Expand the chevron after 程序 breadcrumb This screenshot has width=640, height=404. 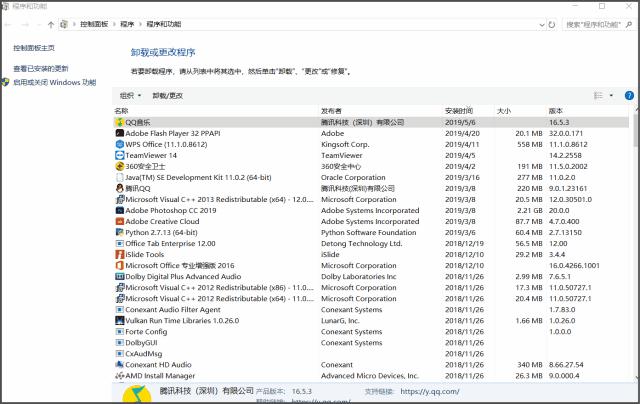140,24
